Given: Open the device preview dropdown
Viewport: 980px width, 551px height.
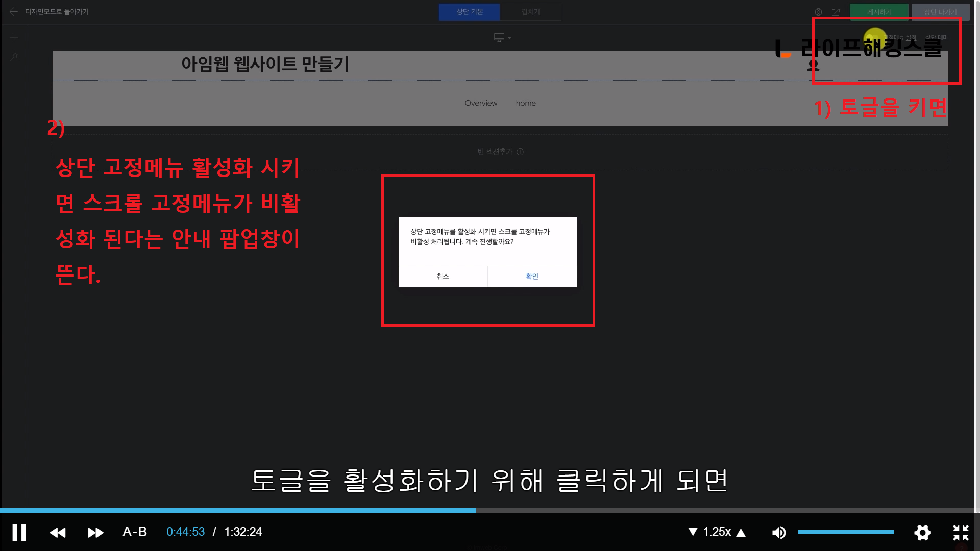Looking at the screenshot, I should (502, 37).
